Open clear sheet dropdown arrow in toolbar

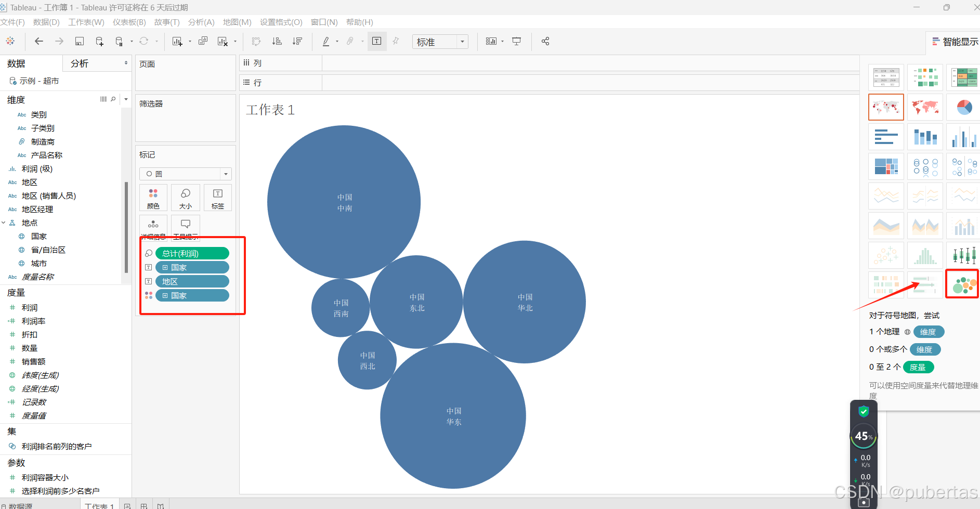pyautogui.click(x=236, y=42)
